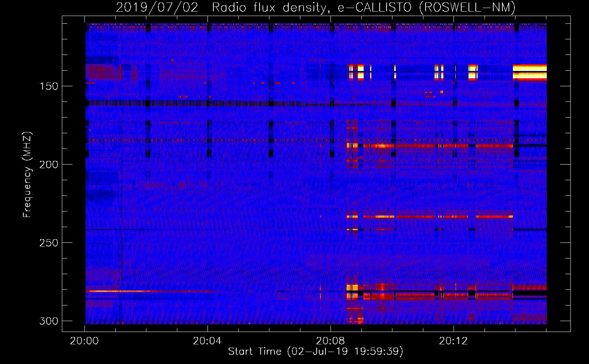Click the plot title mentioning e-CALLISTO ROSWELL-NM
The height and width of the screenshot is (364, 589).
coord(316,7)
